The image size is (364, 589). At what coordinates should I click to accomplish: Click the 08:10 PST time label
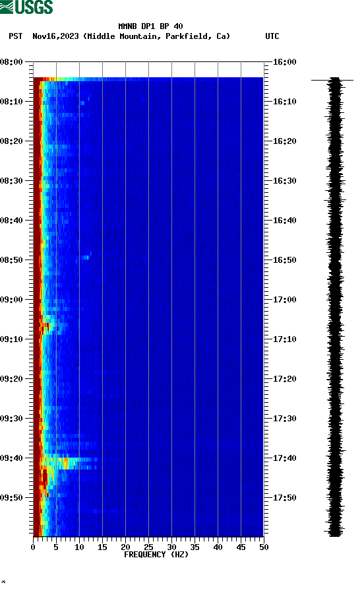(x=11, y=102)
